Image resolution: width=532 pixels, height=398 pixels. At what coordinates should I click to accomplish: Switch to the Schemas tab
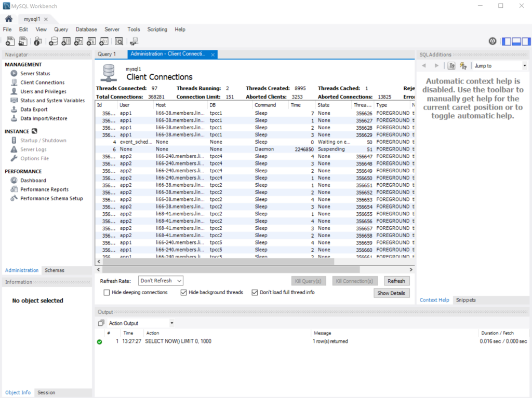click(x=55, y=270)
